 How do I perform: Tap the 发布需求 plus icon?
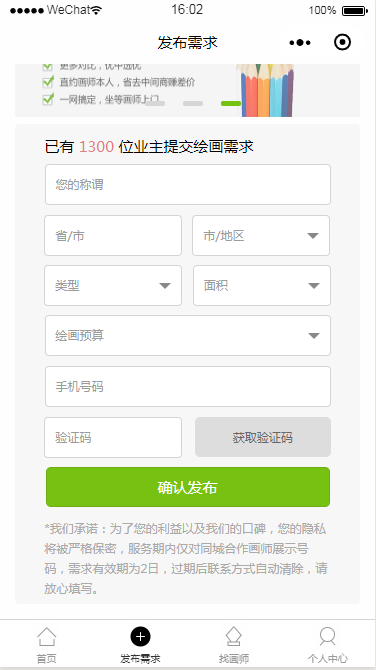pos(140,637)
